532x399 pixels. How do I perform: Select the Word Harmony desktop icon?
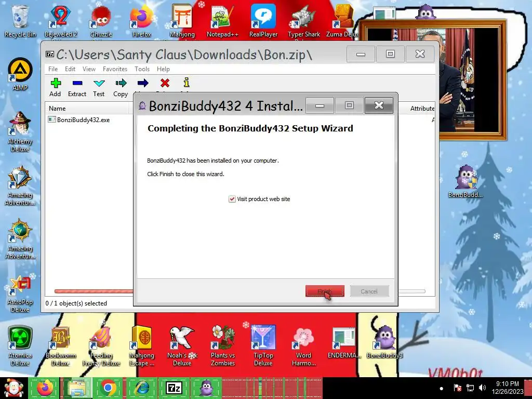tap(303, 346)
